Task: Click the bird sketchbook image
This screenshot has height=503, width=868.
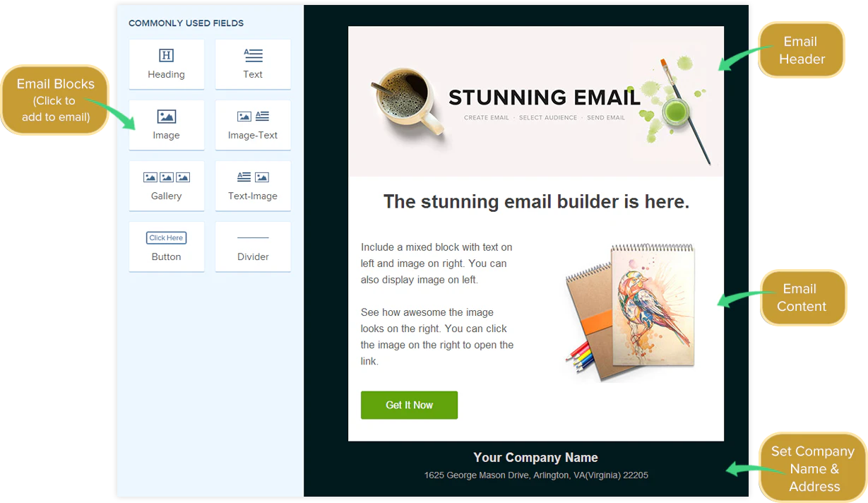Action: pos(630,312)
